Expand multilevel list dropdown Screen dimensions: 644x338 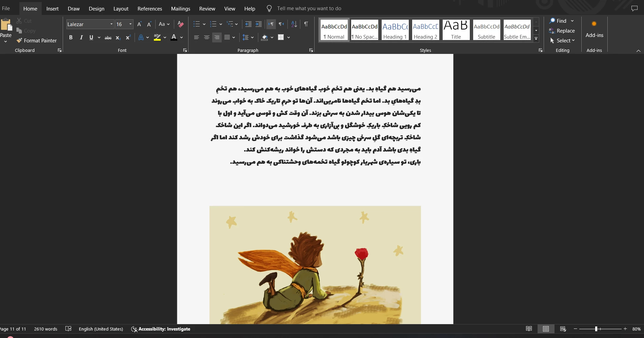click(x=236, y=24)
